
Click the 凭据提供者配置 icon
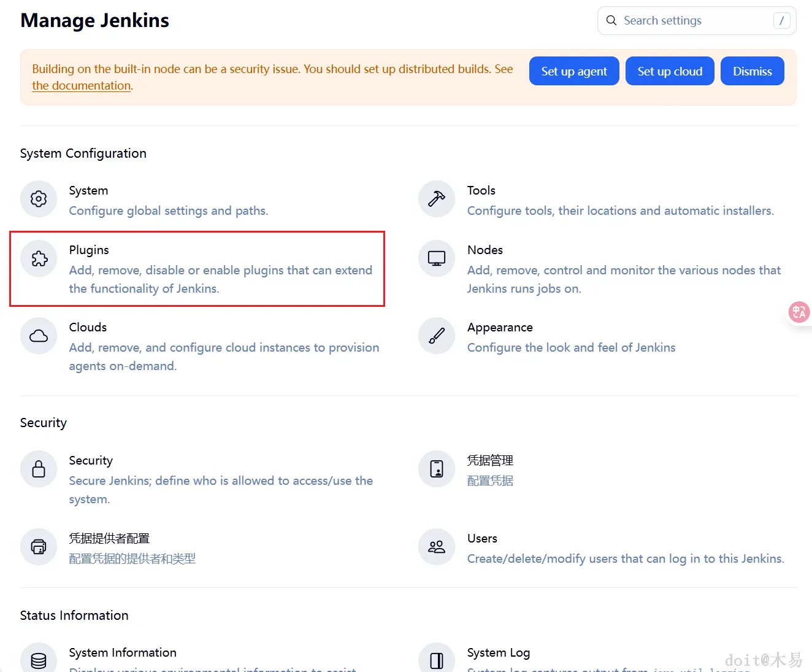coord(39,547)
